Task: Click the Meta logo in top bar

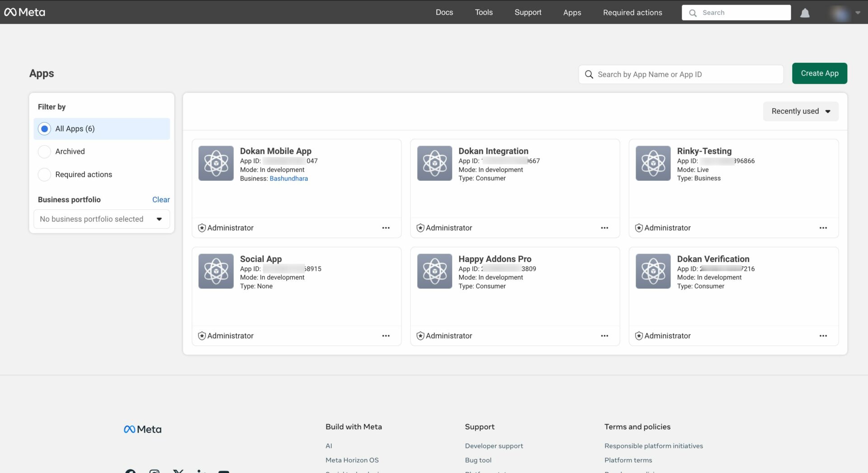Action: tap(24, 12)
